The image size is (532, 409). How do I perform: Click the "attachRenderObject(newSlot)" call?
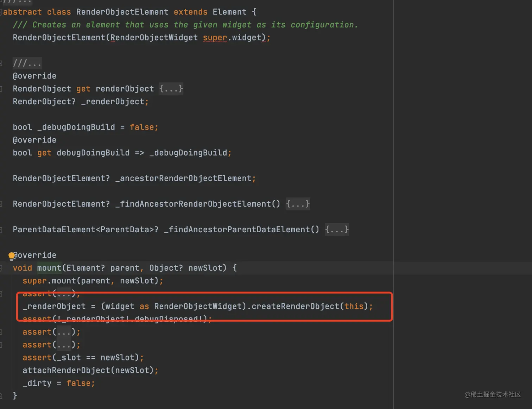[x=88, y=370]
